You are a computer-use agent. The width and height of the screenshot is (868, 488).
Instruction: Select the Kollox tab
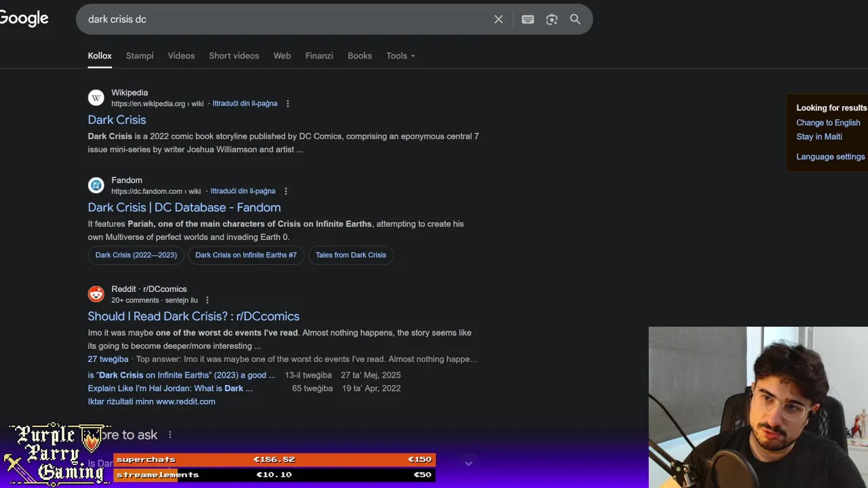[100, 56]
